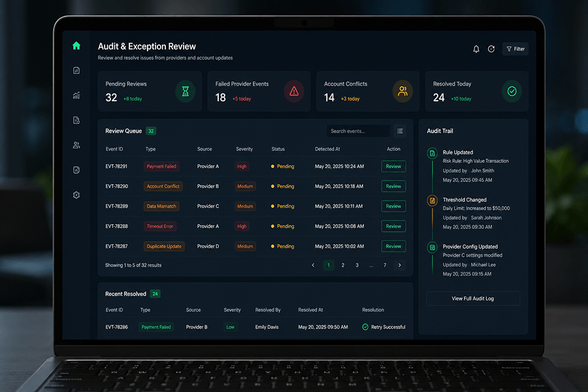
Task: Select page 3 in pagination
Action: point(357,265)
